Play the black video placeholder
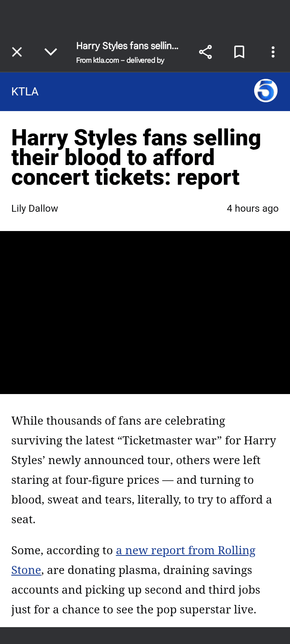 click(145, 312)
